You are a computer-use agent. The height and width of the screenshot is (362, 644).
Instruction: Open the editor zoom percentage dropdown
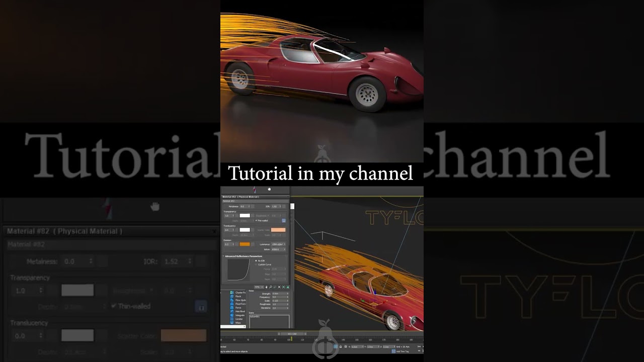[259, 287]
